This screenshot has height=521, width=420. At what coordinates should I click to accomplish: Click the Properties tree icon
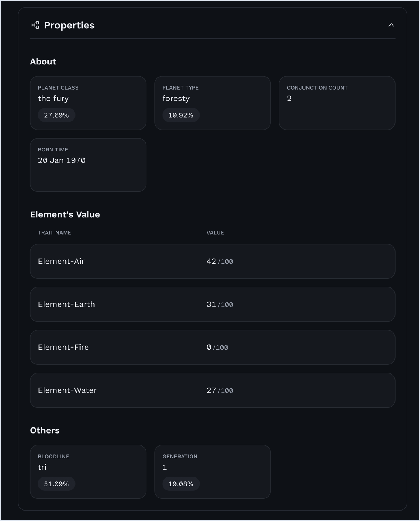click(35, 25)
